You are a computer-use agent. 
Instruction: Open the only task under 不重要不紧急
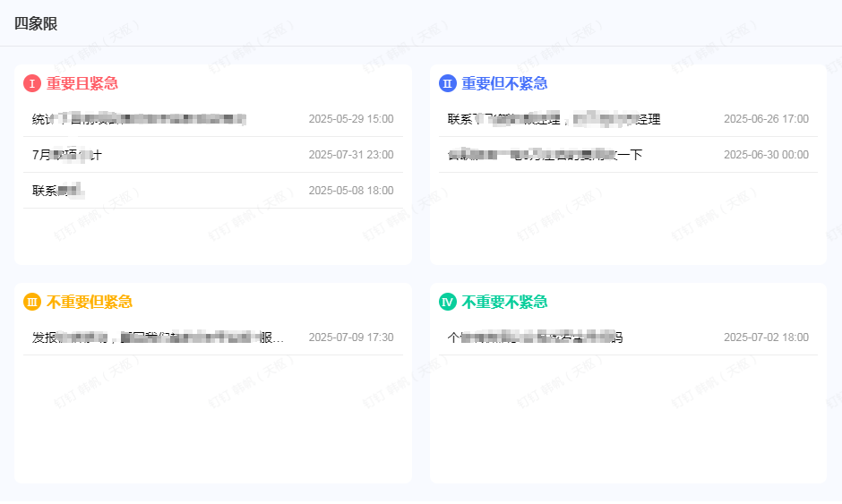pos(535,337)
